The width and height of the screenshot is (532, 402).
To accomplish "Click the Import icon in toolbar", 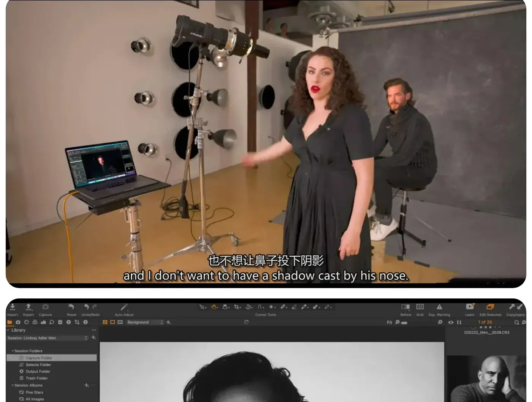I will 13,307.
